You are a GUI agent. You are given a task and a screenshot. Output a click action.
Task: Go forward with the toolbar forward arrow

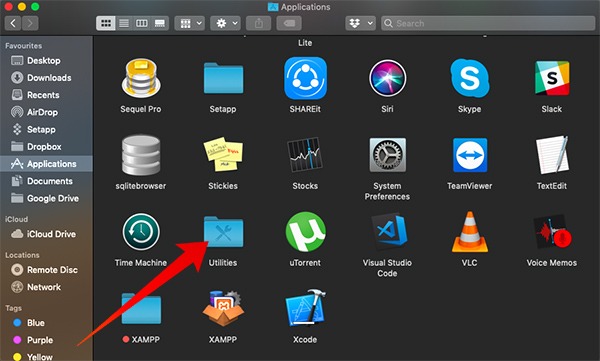coord(30,23)
